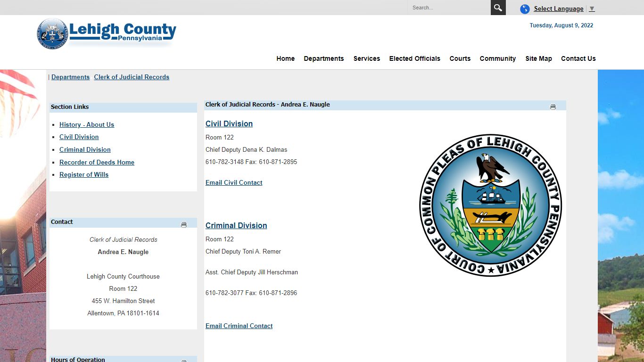Open the Register of Wills page

pyautogui.click(x=84, y=174)
